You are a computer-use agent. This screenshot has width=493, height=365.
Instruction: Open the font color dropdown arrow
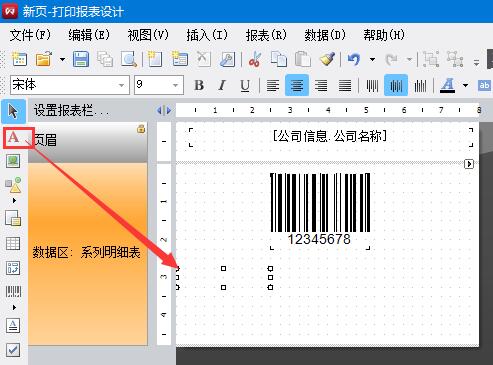tap(465, 85)
